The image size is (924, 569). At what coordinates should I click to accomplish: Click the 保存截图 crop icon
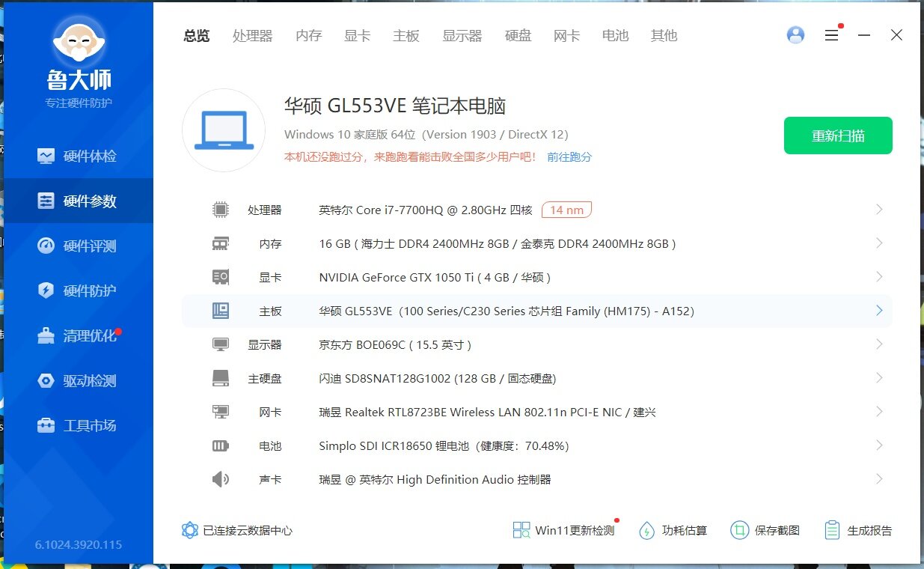click(739, 530)
